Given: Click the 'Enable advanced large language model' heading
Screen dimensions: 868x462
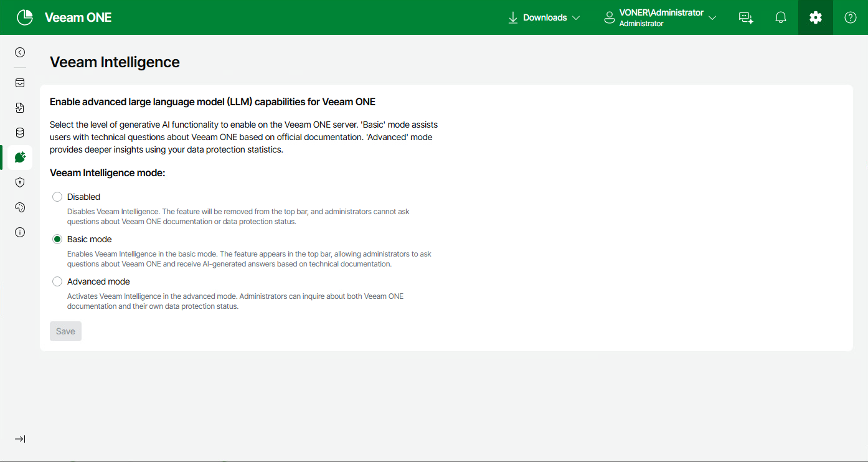Looking at the screenshot, I should [x=212, y=101].
